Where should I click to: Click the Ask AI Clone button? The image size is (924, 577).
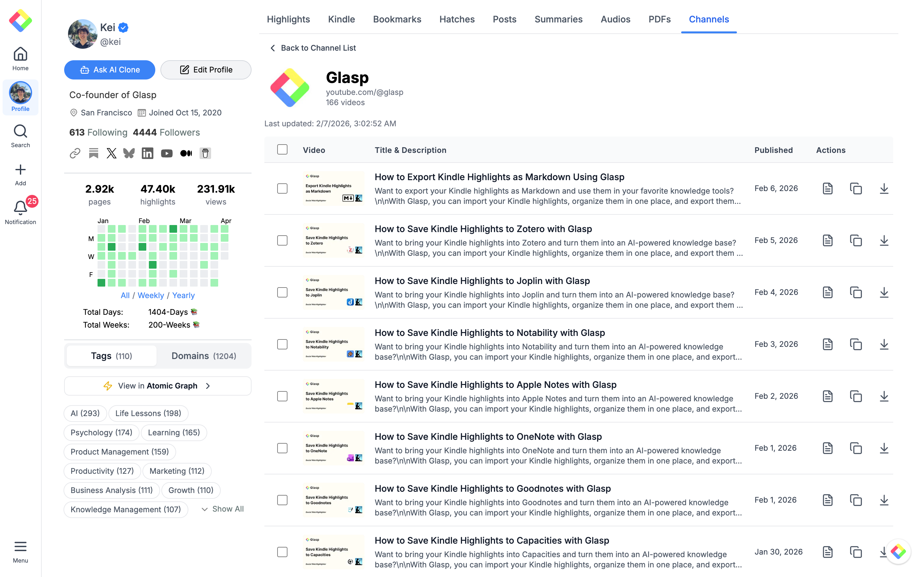(110, 70)
